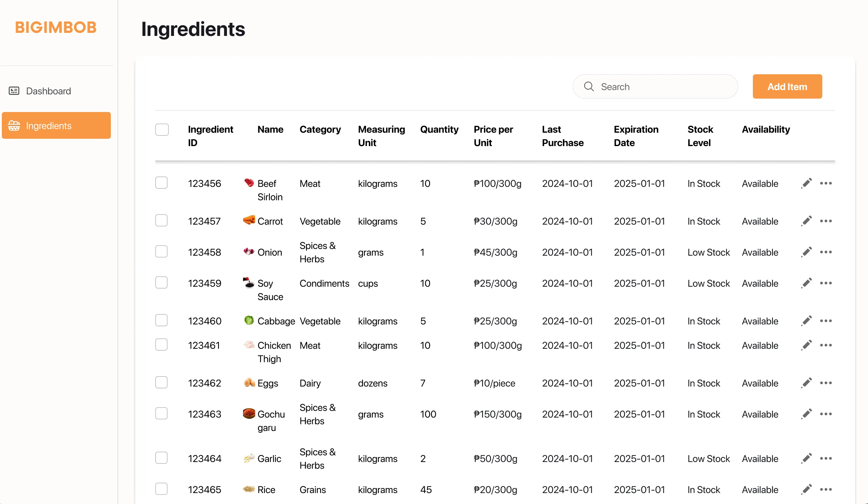This screenshot has height=504, width=868.
Task: Select Ingredients in the sidebar
Action: pyautogui.click(x=49, y=126)
